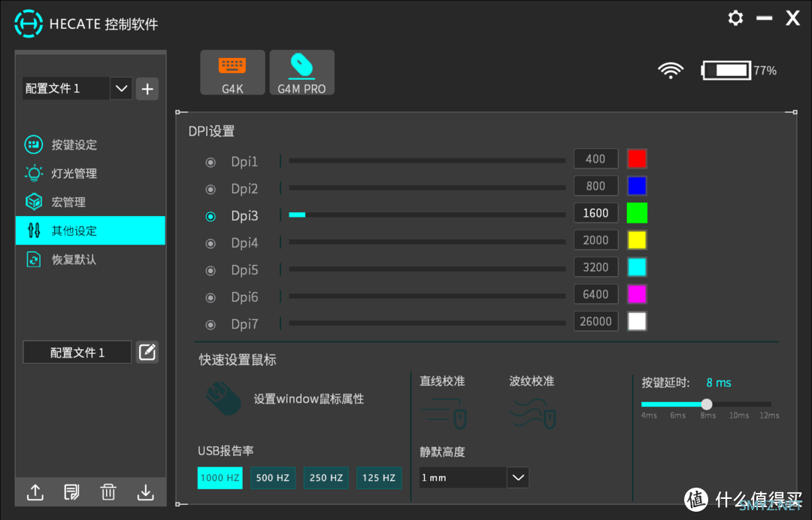The height and width of the screenshot is (520, 812).
Task: Click the 6400 DPI value field
Action: (595, 294)
